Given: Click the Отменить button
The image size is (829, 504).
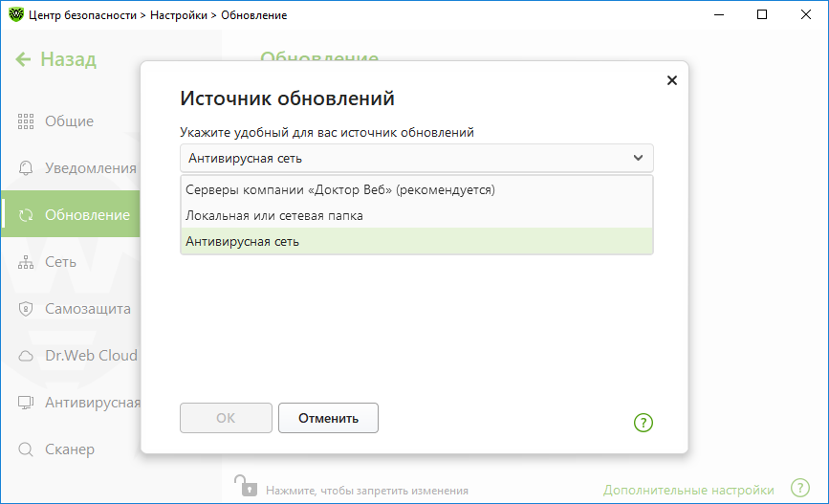Looking at the screenshot, I should (x=328, y=418).
